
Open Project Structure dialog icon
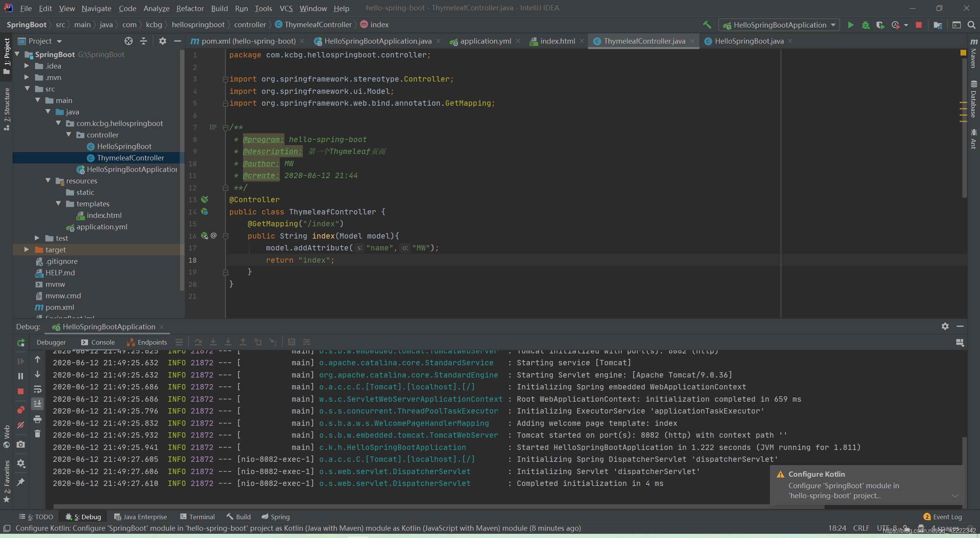pyautogui.click(x=938, y=25)
